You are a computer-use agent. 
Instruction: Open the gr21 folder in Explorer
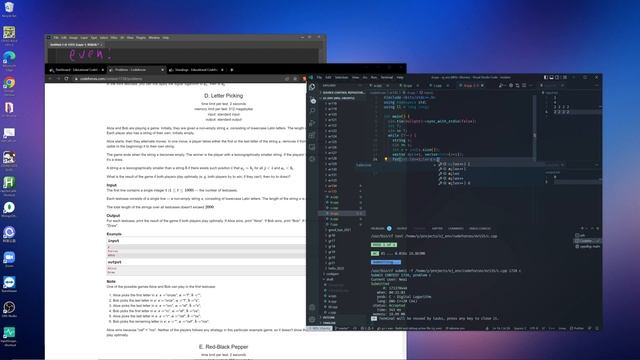[x=331, y=263]
